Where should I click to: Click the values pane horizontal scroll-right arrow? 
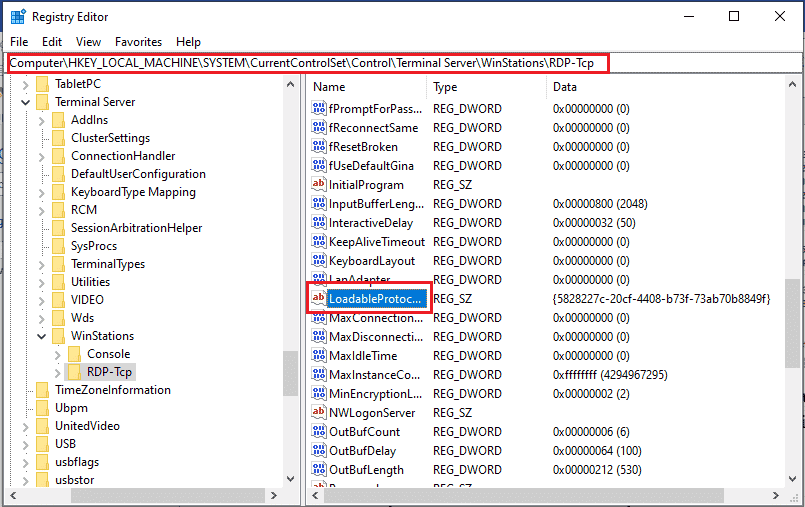(x=776, y=495)
